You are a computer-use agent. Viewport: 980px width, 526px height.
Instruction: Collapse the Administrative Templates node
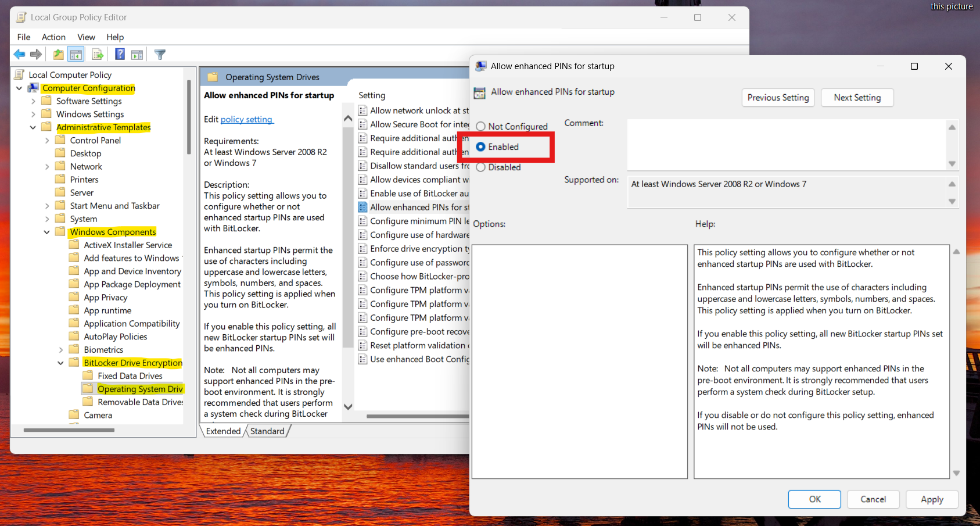[34, 127]
